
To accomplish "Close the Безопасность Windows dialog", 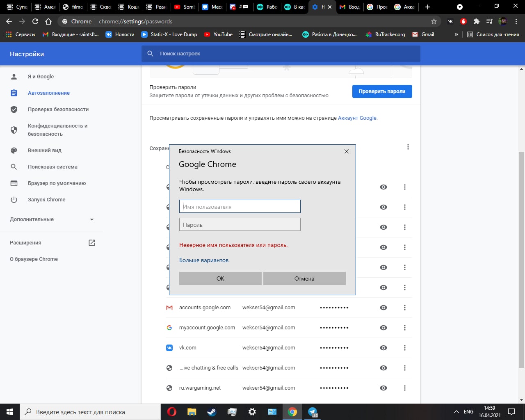I will pos(347,151).
